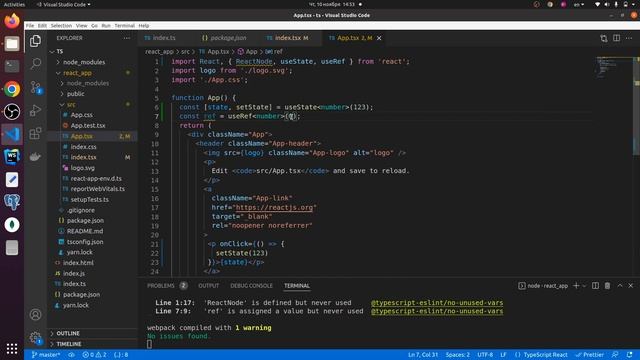The width and height of the screenshot is (640, 360).
Task: Open first no-unused-vars rule link
Action: point(437,303)
